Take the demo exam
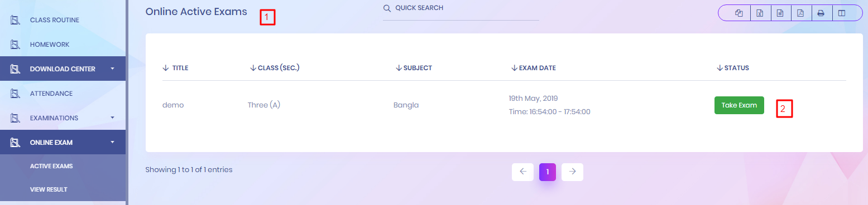The height and width of the screenshot is (205, 868). (x=739, y=105)
